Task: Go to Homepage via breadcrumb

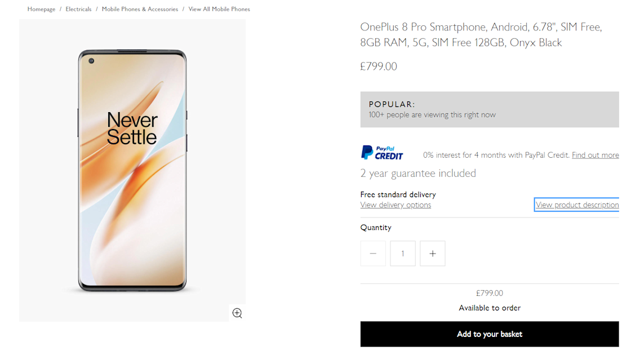Action: tap(41, 9)
